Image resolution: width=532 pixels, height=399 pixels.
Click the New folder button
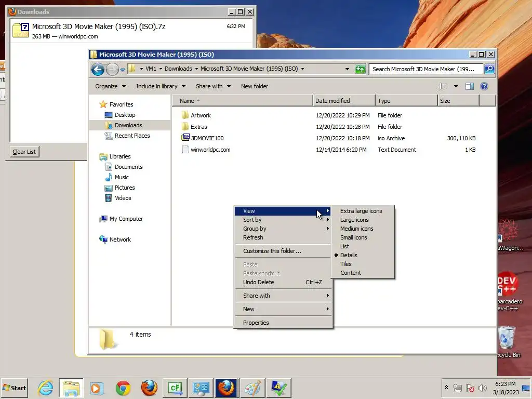pos(255,86)
